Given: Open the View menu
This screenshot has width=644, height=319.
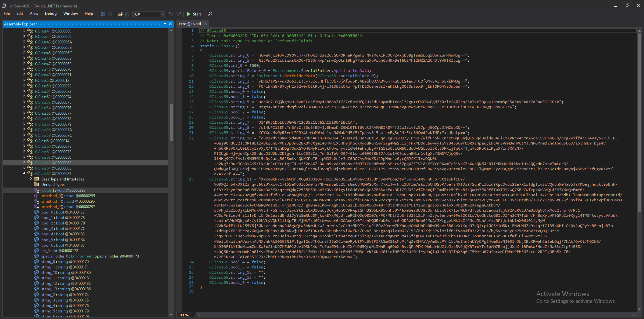Looking at the screenshot, I should (x=34, y=14).
